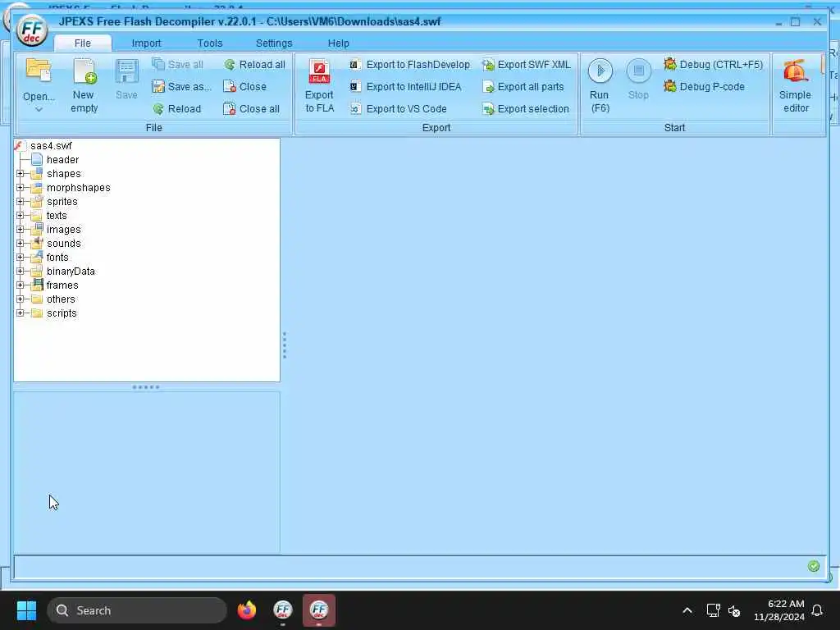Expand the shapes tree node
Viewport: 840px width, 630px height.
pyautogui.click(x=21, y=174)
